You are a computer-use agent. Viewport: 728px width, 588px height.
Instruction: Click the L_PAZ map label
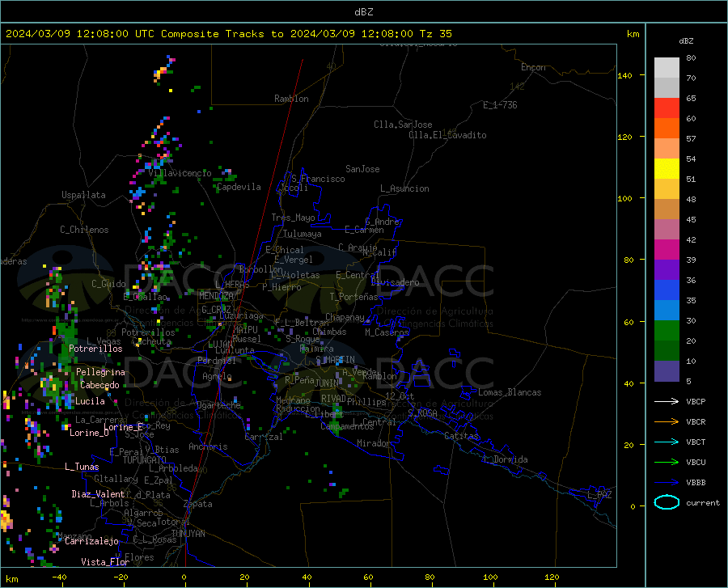(x=599, y=495)
